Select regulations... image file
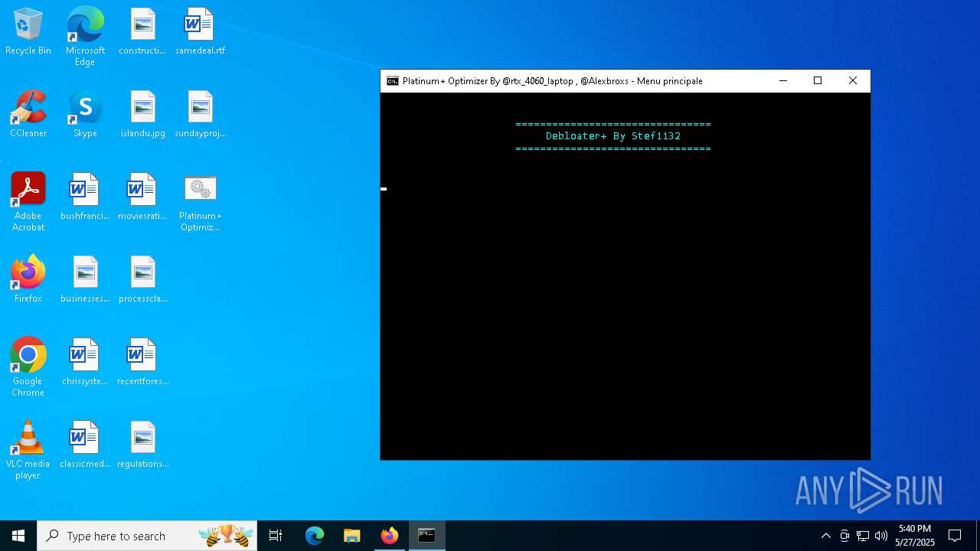Screen dimensions: 980x551 [142, 445]
